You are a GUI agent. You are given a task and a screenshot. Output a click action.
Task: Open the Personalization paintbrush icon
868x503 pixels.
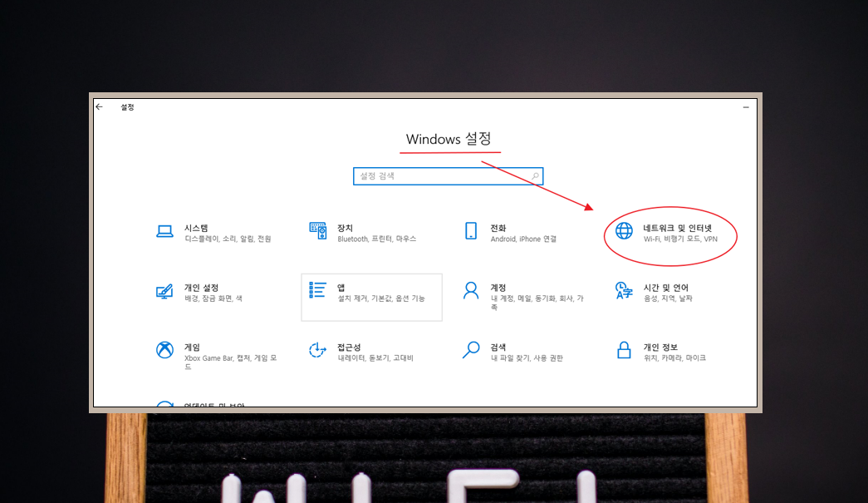[x=164, y=291]
